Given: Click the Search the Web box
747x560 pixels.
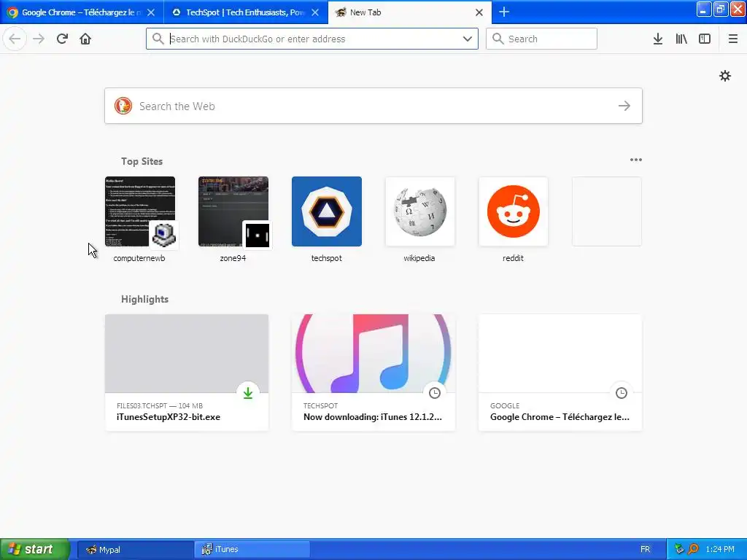Looking at the screenshot, I should coord(373,106).
